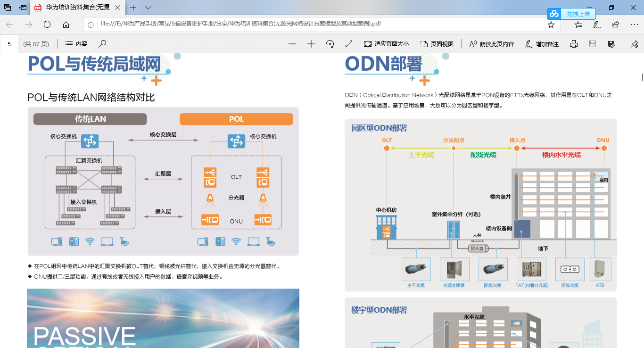
Task: Set these tabs aside
Action: (22, 8)
